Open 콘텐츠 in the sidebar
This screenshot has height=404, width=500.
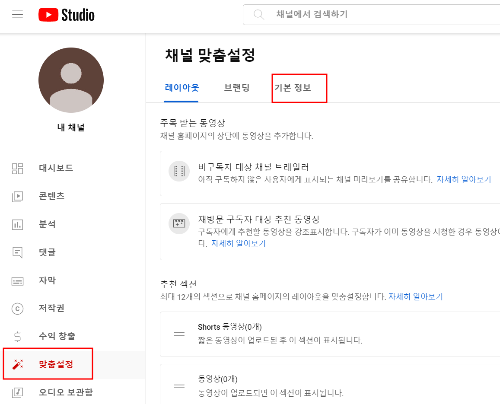click(51, 196)
